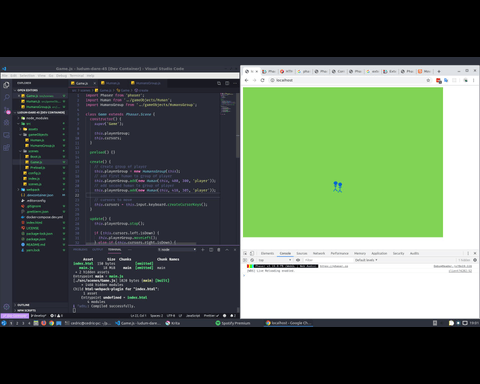
Task: Switch to Spotify Premium in the taskbar
Action: pos(233,323)
